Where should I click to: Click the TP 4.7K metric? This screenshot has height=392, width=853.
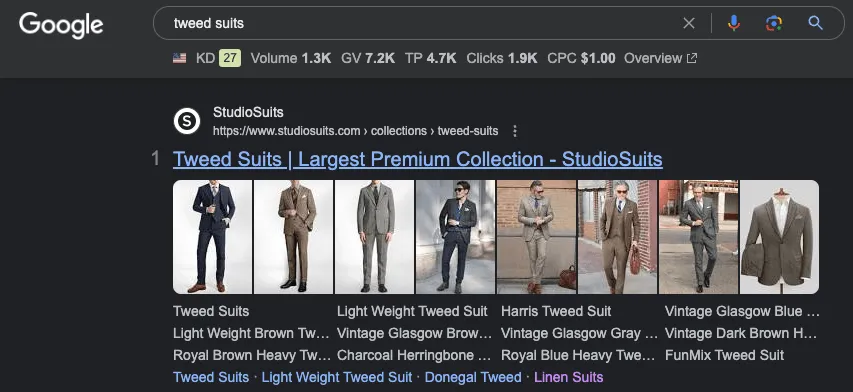coord(430,58)
